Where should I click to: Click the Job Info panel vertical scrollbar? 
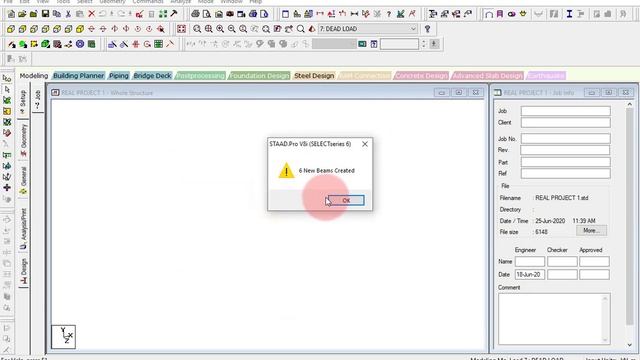[629, 216]
